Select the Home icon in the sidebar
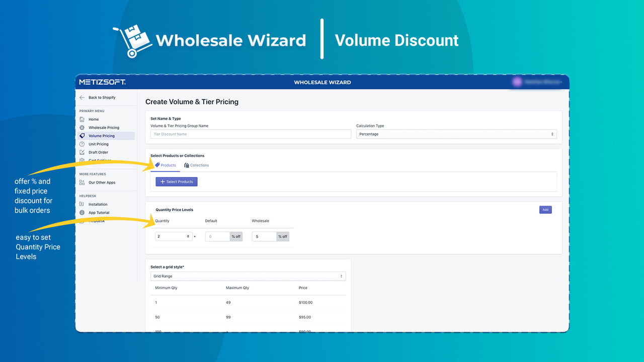This screenshot has width=644, height=362. [x=82, y=119]
